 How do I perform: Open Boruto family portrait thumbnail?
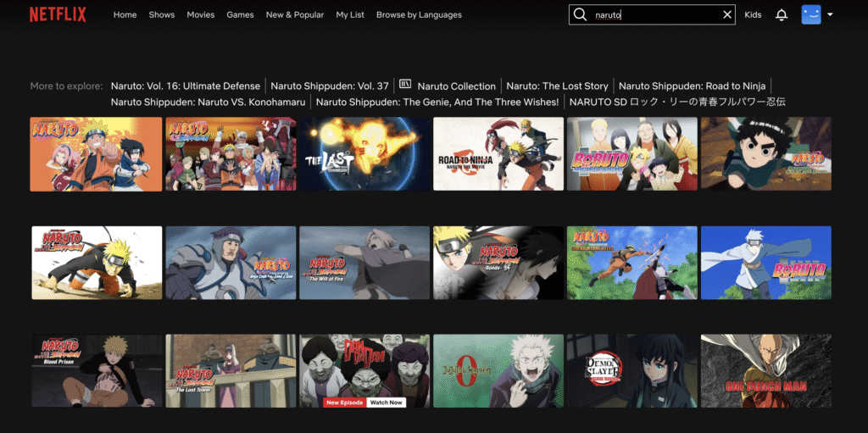(632, 154)
